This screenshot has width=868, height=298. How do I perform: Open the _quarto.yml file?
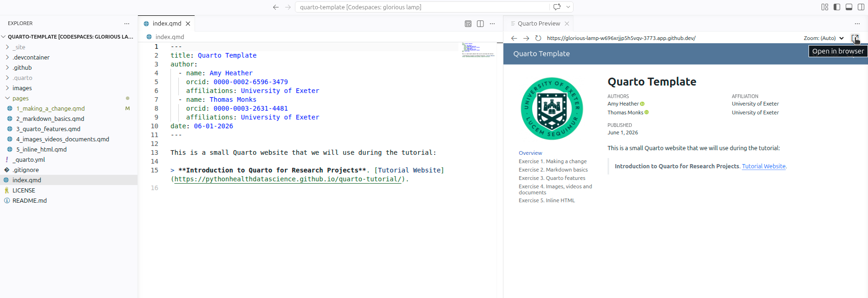[69, 159]
